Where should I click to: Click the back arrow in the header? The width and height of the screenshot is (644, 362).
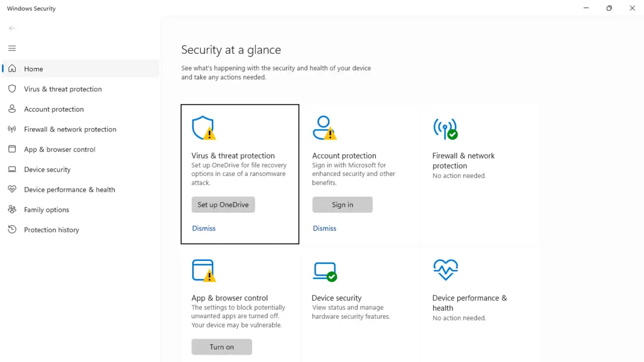coord(12,28)
